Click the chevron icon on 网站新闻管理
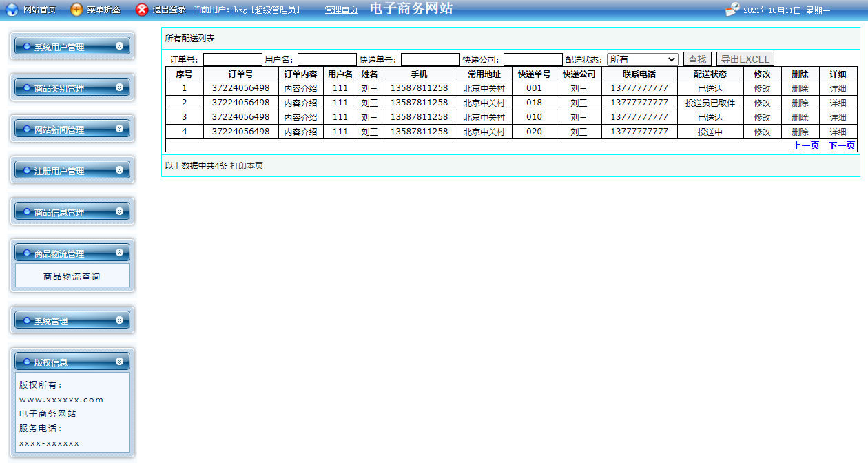Image resolution: width=868 pixels, height=465 pixels. pos(120,129)
